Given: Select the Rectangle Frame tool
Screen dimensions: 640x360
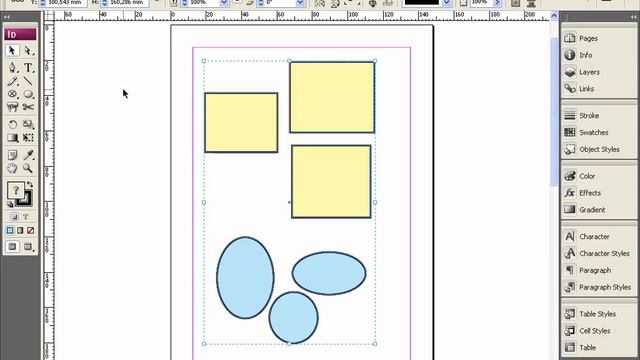Looking at the screenshot, I should click(12, 94).
